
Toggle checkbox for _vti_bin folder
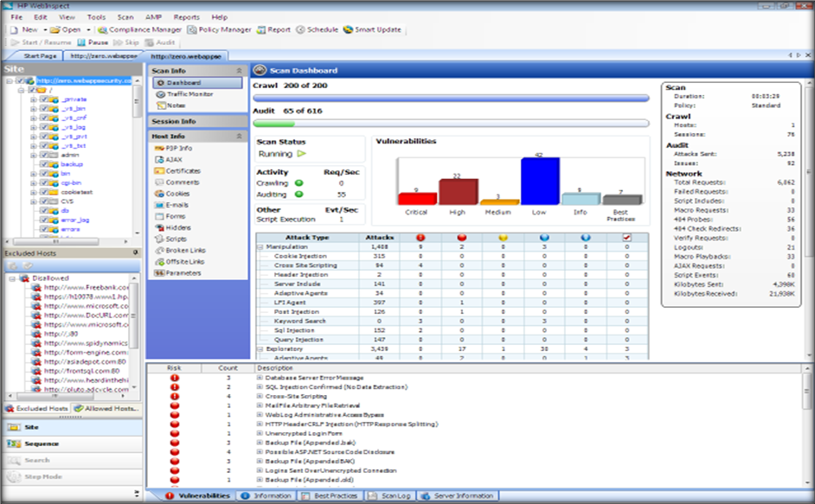pos(44,109)
